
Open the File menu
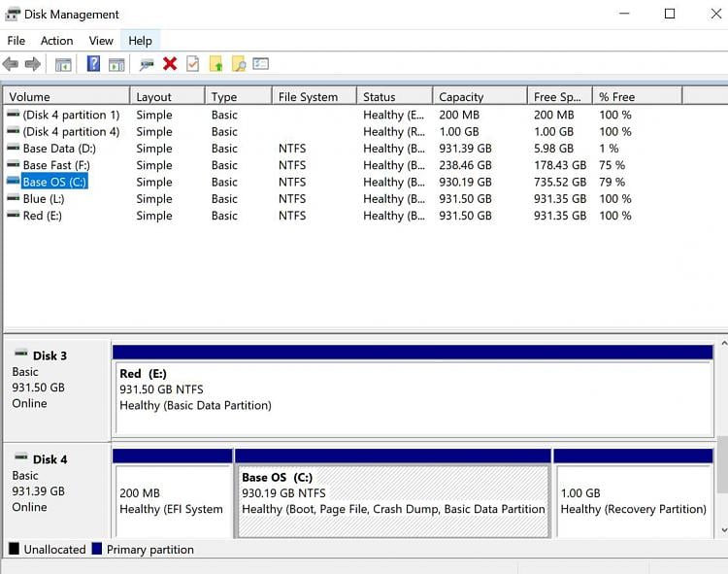[17, 41]
